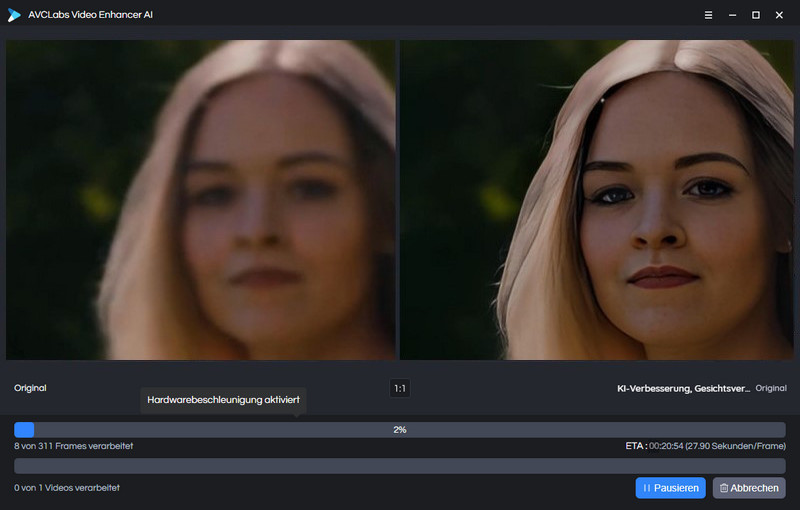Screen dimensions: 800x510
Task: Close the AVCLabs Video Enhancer window
Action: [x=779, y=15]
